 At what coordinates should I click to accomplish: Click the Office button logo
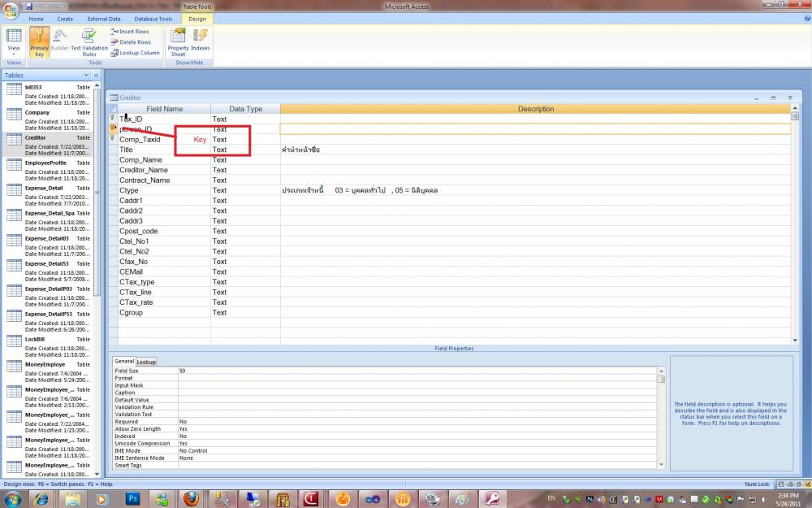11,10
